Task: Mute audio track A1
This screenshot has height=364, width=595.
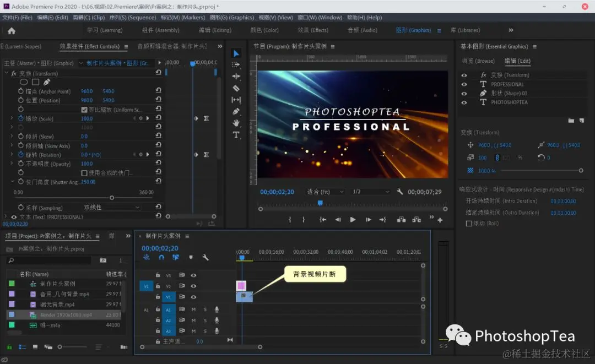Action: 193,309
